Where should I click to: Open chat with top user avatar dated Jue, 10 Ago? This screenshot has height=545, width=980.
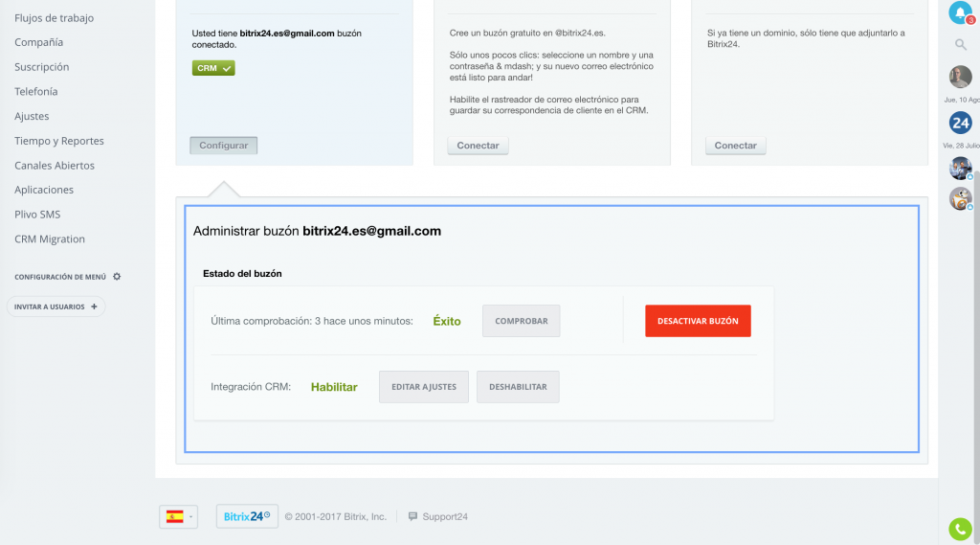coord(961,77)
